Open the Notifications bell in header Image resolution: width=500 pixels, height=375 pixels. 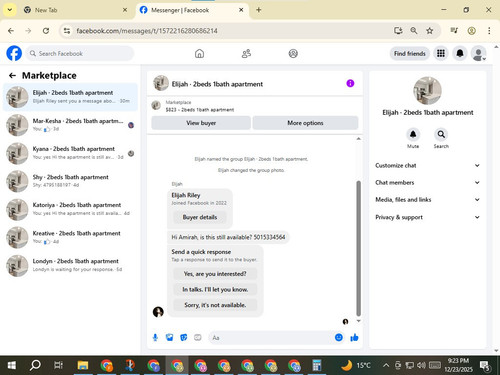[x=460, y=53]
